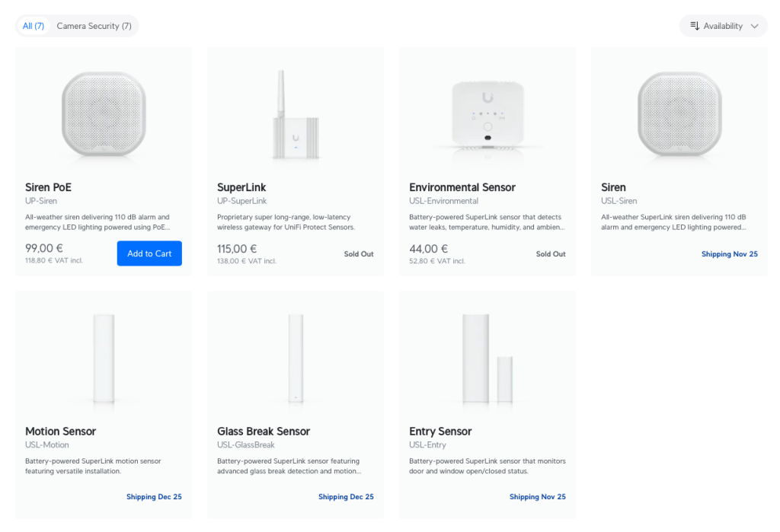Open the SuperLink gateway product image
This screenshot has width=780, height=532.
[x=295, y=114]
